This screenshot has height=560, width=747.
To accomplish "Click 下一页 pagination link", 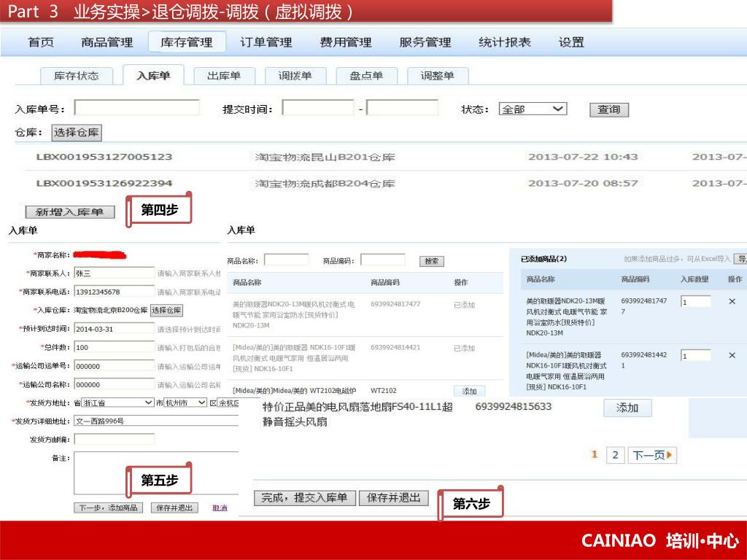I will click(x=652, y=455).
